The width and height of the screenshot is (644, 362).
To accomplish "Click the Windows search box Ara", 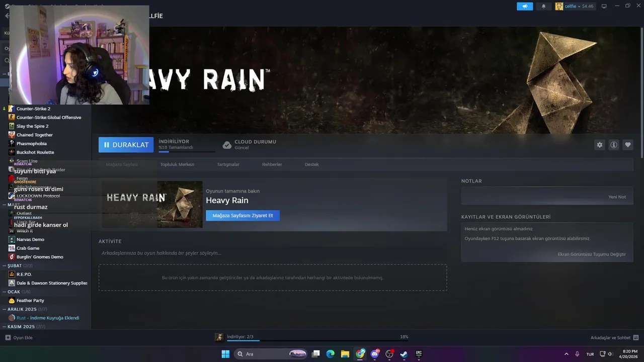I will (271, 354).
